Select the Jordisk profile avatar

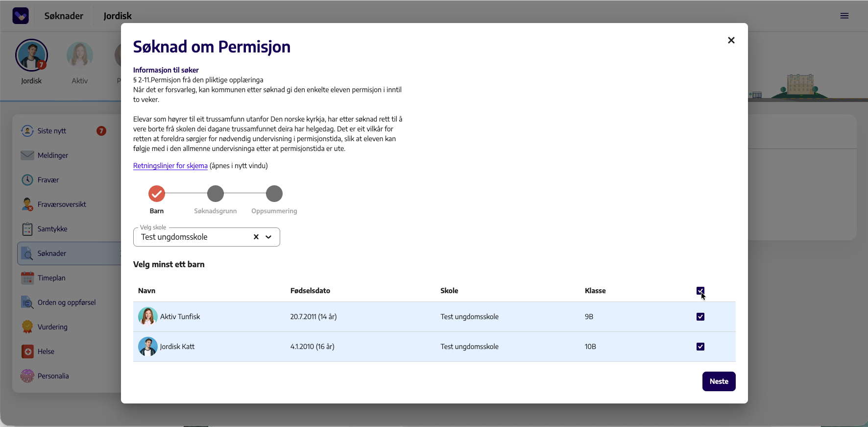click(x=31, y=55)
